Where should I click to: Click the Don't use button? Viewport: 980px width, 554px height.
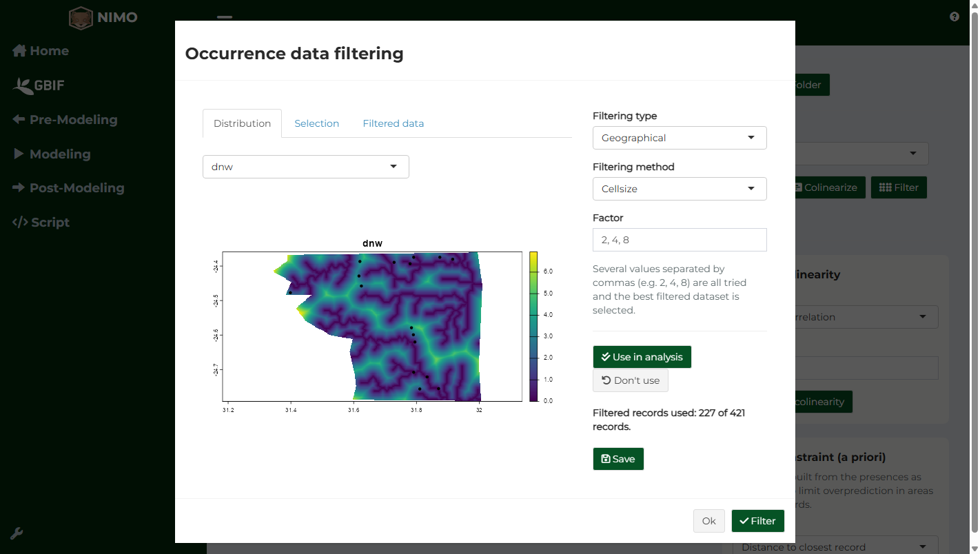[x=630, y=380]
